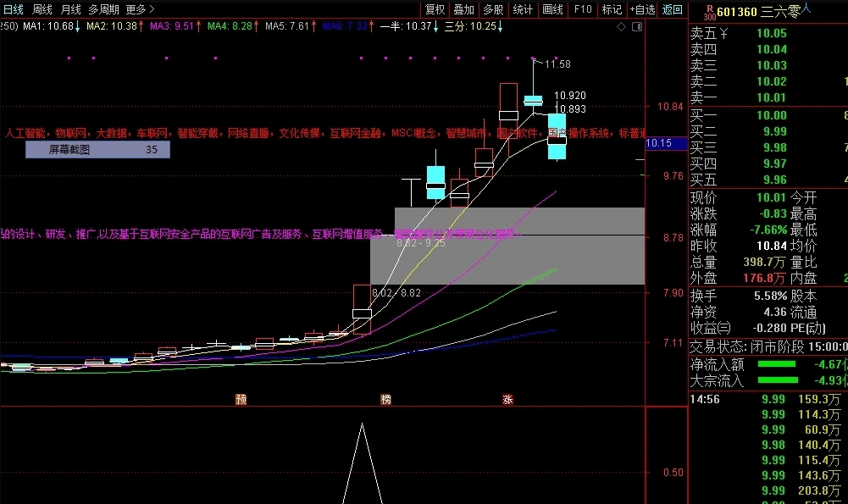Open the 统计 statistics tool

523,9
